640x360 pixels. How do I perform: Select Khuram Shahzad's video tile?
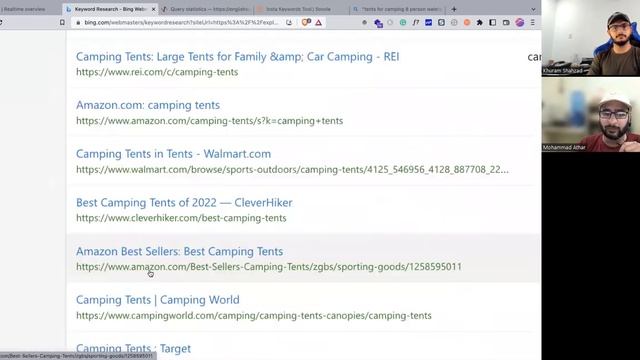pos(591,38)
